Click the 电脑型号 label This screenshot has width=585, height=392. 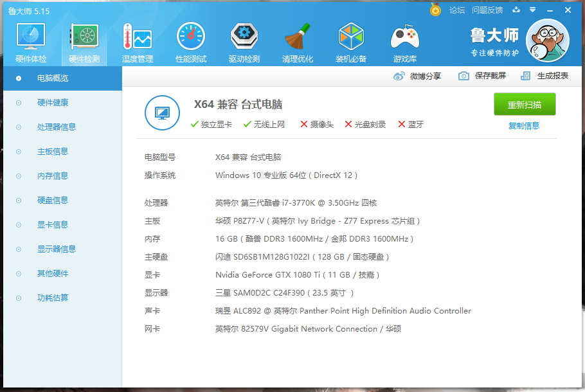click(x=160, y=157)
